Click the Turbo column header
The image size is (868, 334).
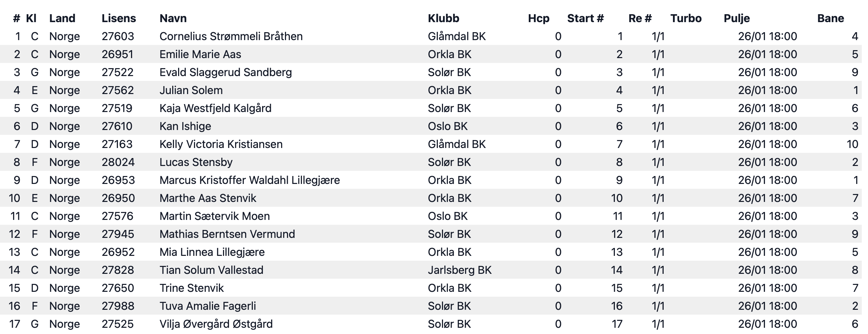click(x=686, y=18)
